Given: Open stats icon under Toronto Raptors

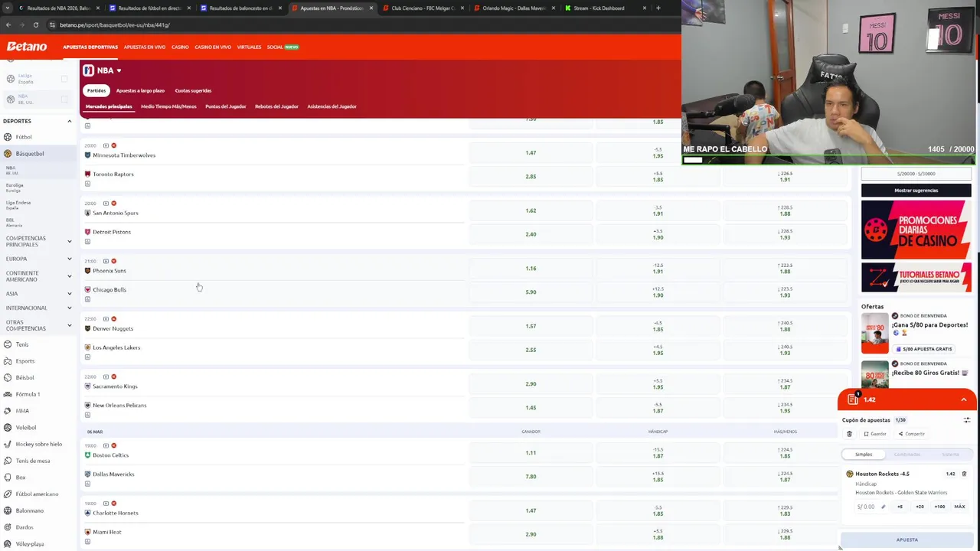Looking at the screenshot, I should (87, 184).
